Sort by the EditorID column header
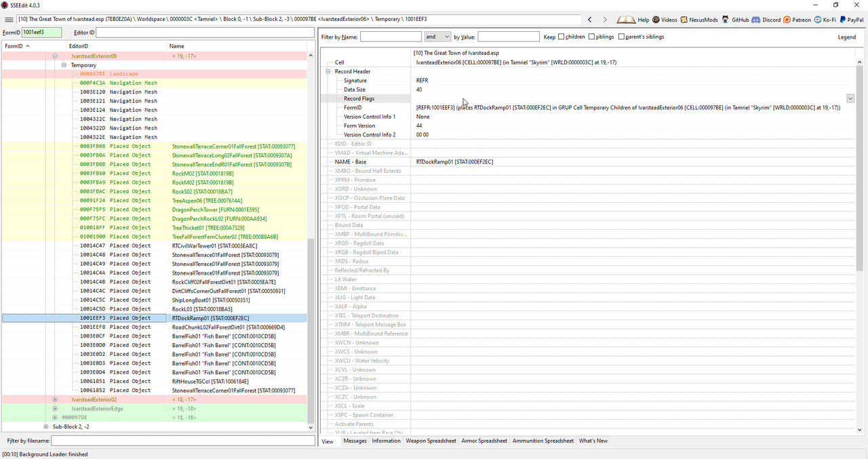 click(x=117, y=45)
